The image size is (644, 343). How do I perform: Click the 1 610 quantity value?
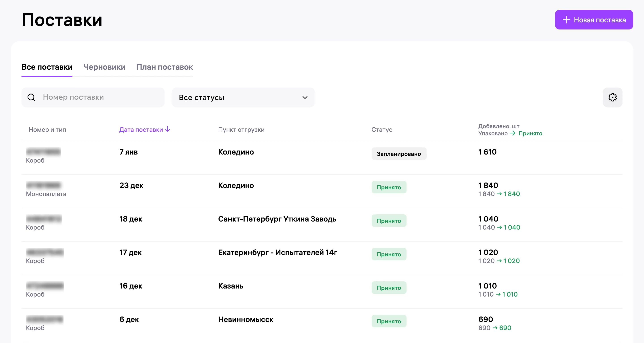pyautogui.click(x=487, y=152)
